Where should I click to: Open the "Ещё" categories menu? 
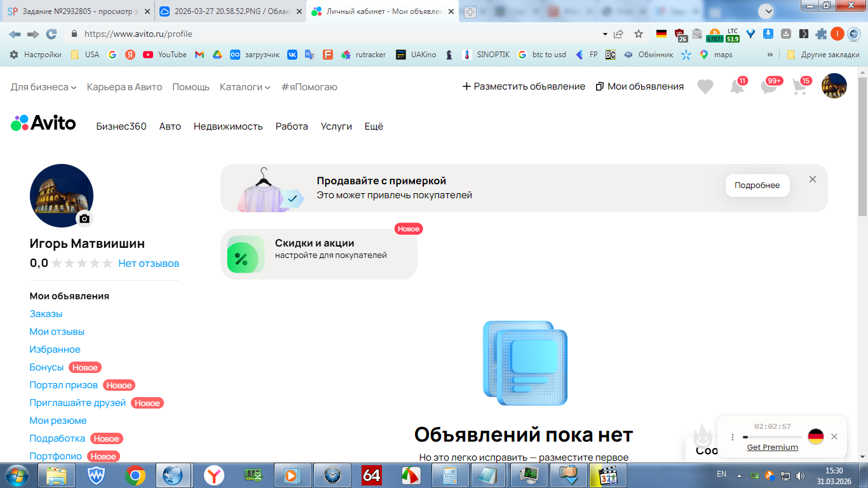pos(374,126)
